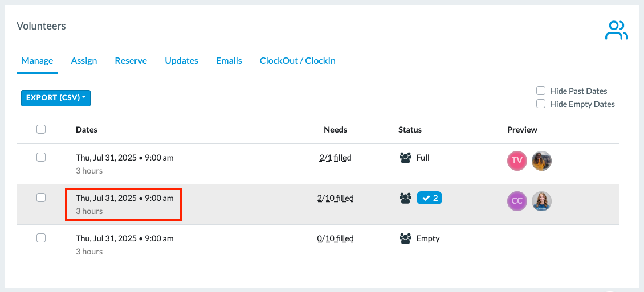
Task: Click the group icon beside Empty status
Action: tap(405, 238)
